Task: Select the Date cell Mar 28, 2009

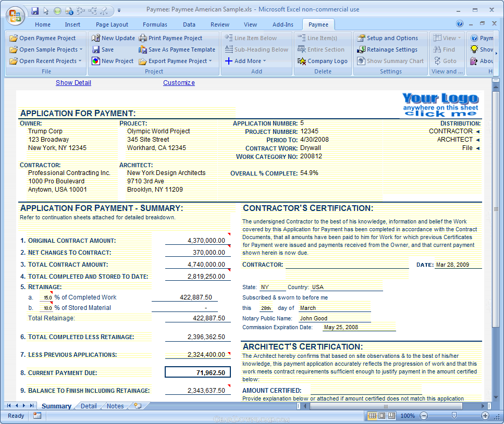Action: point(458,265)
